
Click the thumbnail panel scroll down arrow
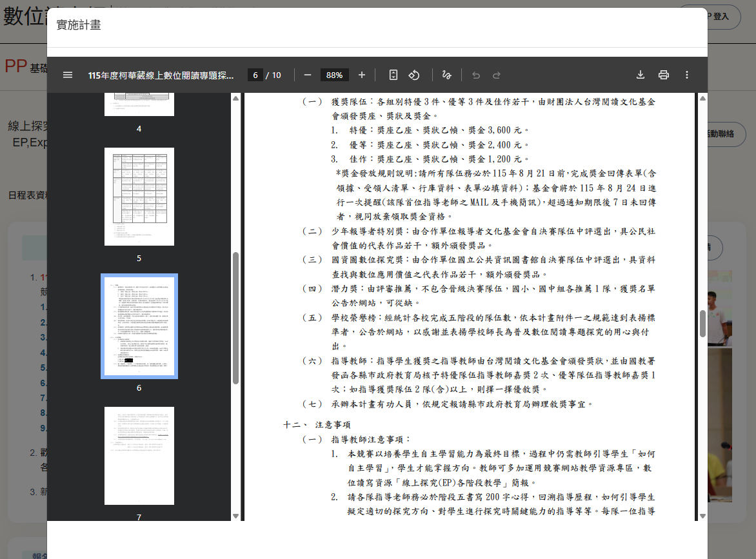pyautogui.click(x=235, y=516)
